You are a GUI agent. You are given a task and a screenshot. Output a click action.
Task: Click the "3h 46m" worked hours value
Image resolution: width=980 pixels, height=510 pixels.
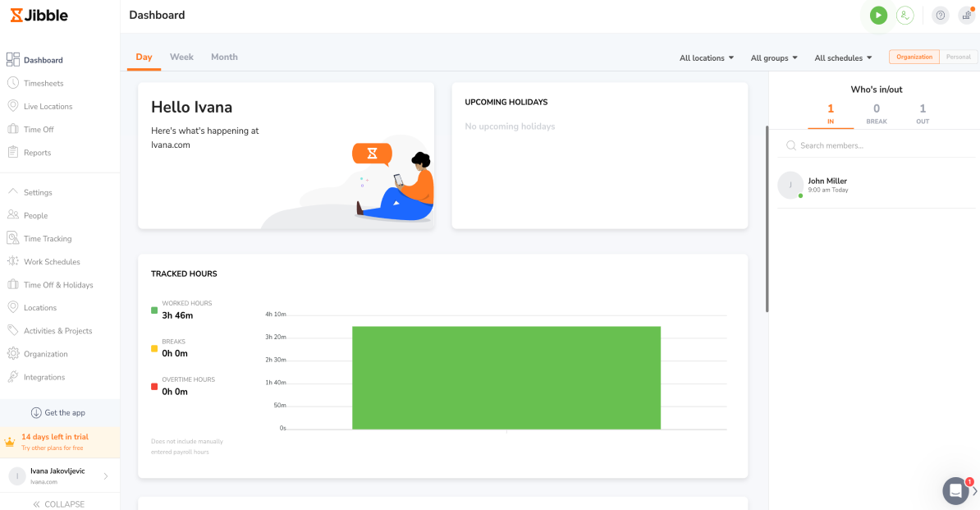[x=177, y=315]
